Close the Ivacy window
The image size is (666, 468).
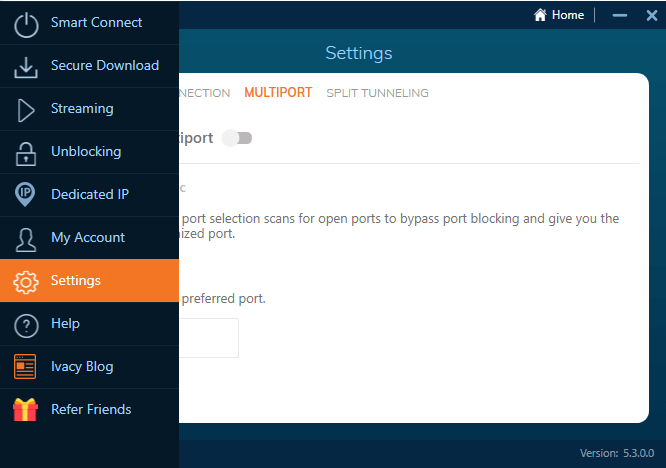pyautogui.click(x=652, y=16)
